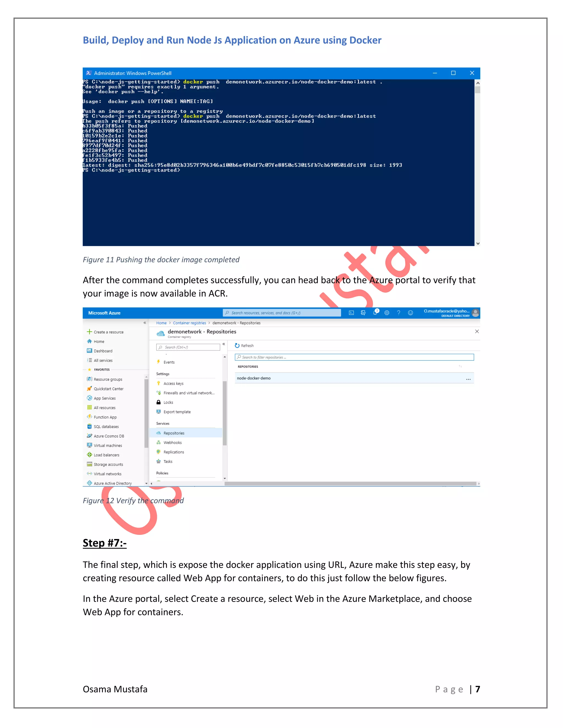Click the Dashboard icon in sidebar

pos(89,351)
